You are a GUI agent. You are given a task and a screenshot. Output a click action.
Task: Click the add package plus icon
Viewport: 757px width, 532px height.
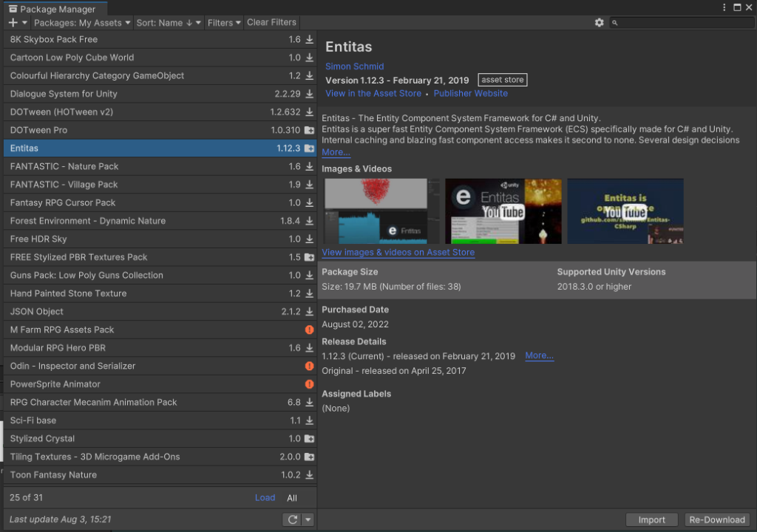point(13,23)
